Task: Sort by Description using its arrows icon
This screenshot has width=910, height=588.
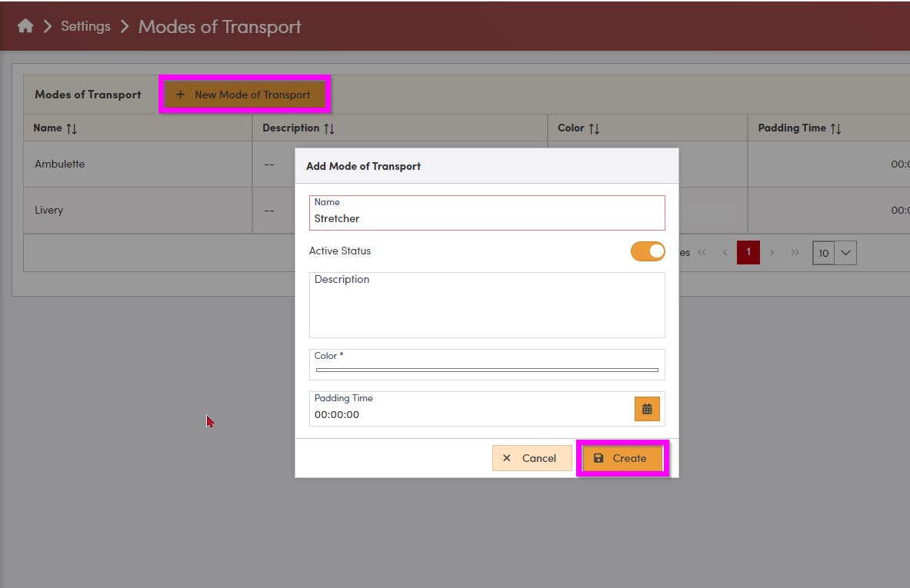Action: pos(328,128)
